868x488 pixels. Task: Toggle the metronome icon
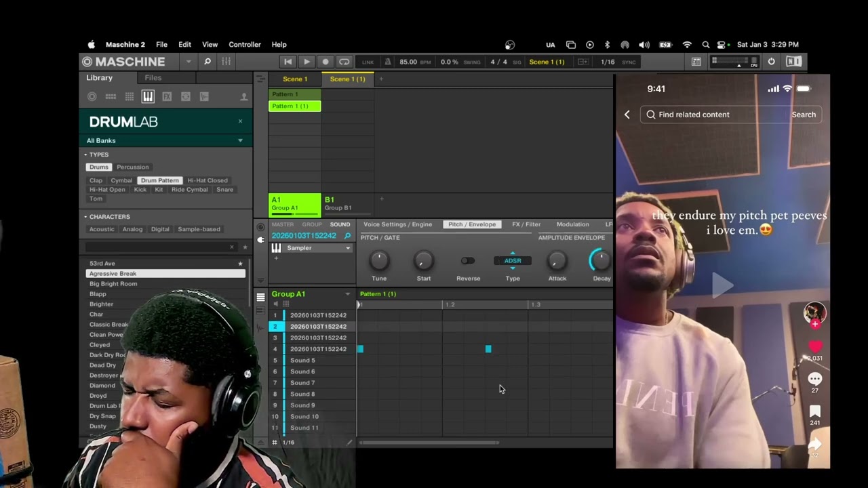coord(387,62)
